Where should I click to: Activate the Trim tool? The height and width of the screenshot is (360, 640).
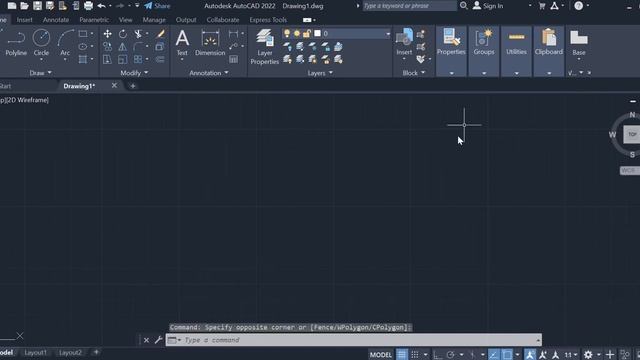pyautogui.click(x=138, y=34)
